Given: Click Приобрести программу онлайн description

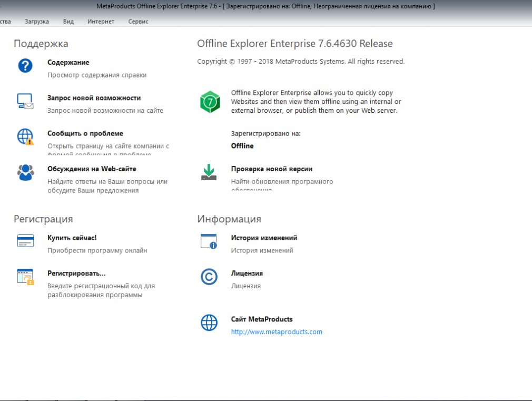Looking at the screenshot, I should [x=97, y=250].
